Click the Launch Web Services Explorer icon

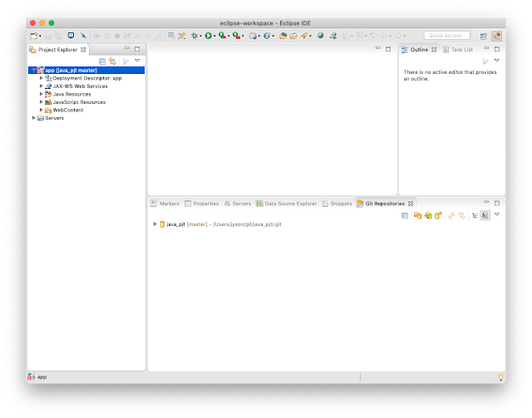tap(333, 36)
